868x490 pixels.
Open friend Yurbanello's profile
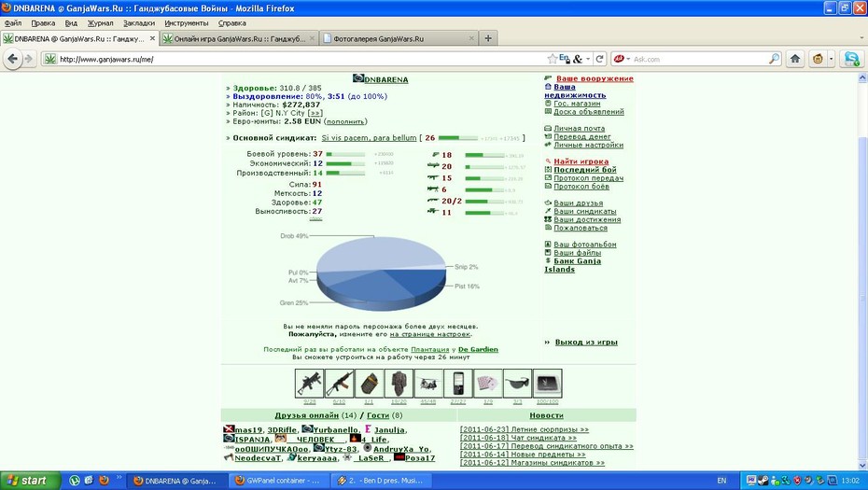click(x=335, y=429)
